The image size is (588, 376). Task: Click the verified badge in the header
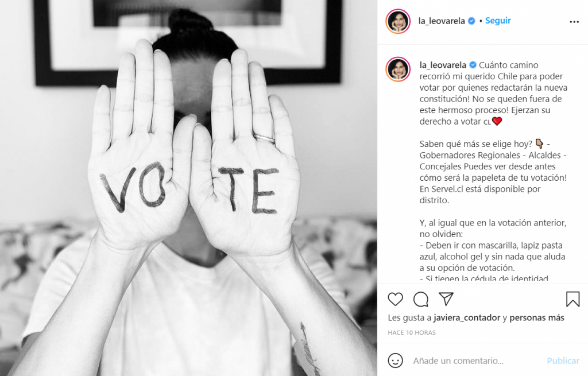(472, 21)
